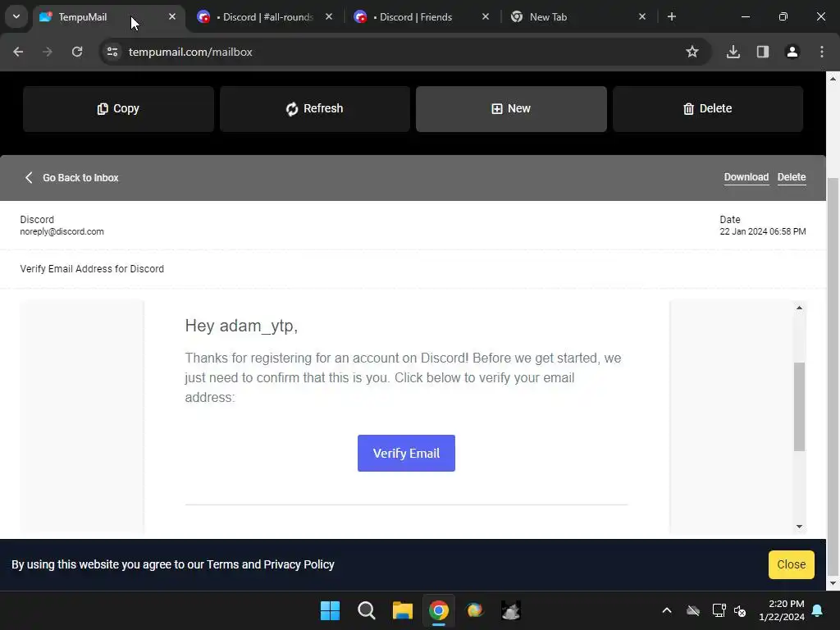Refresh the TempuMail mailbox

pos(314,109)
